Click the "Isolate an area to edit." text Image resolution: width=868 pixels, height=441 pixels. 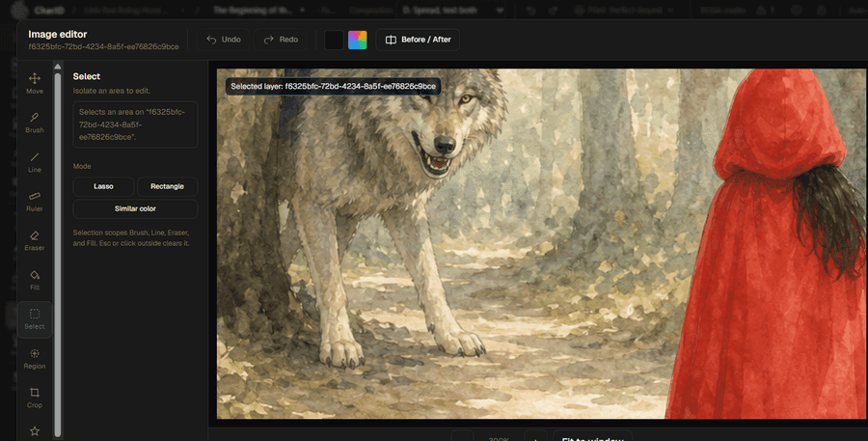[x=111, y=91]
